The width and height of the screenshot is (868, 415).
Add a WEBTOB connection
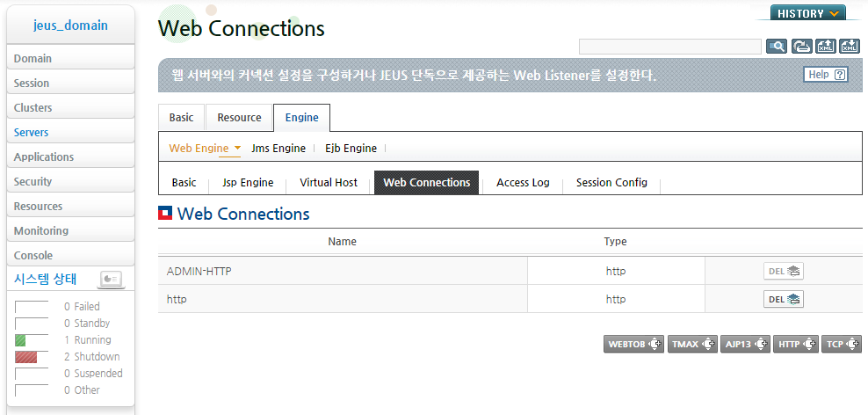633,344
